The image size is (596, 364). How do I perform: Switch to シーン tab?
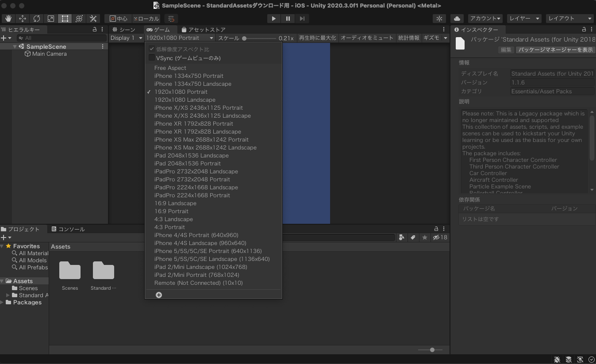click(x=124, y=30)
